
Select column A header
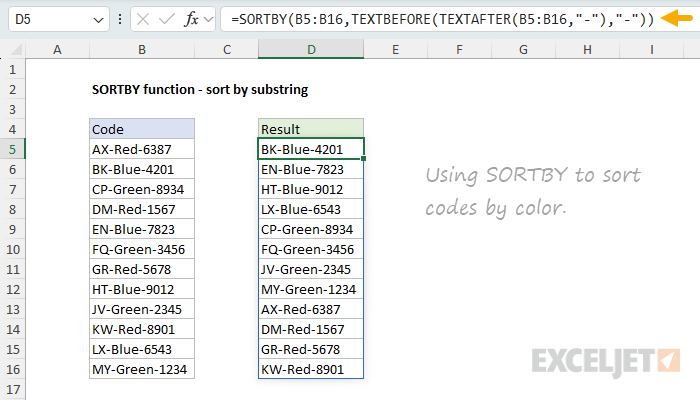[x=57, y=50]
